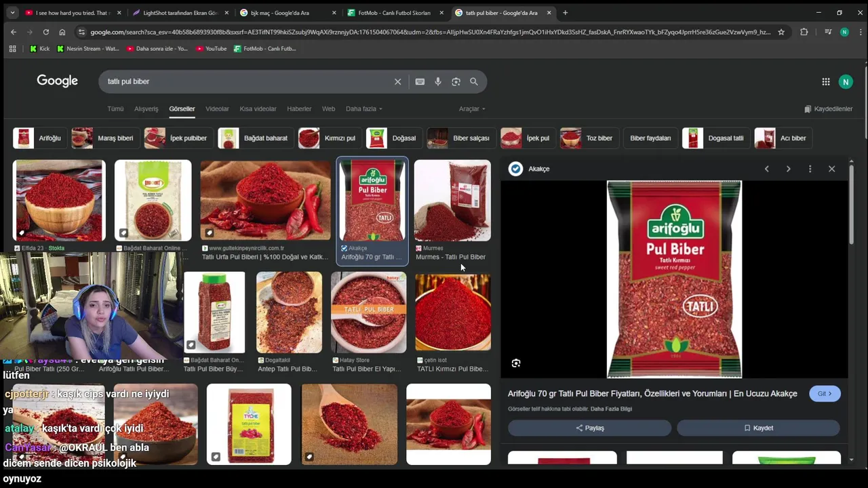This screenshot has height=488, width=868.
Task: Open the Murmes Tatlı Pul Biber thumbnail
Action: point(452,201)
